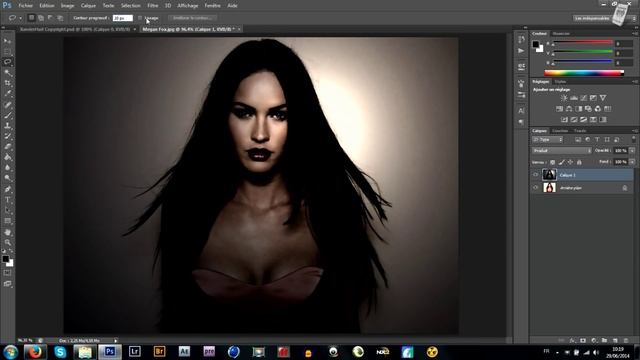Open the layer blend mode dropdown
Screen dimensions: 640x360
coord(562,151)
